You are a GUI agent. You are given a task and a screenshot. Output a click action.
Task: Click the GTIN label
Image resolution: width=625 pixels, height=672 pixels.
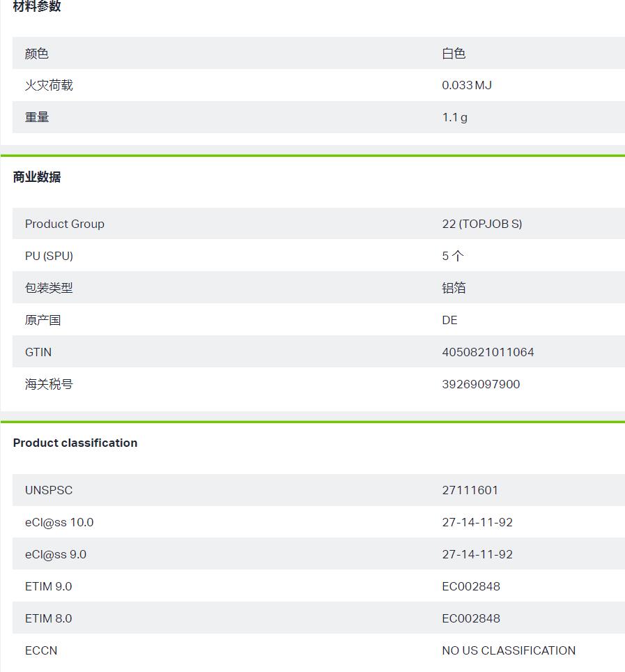click(x=38, y=352)
